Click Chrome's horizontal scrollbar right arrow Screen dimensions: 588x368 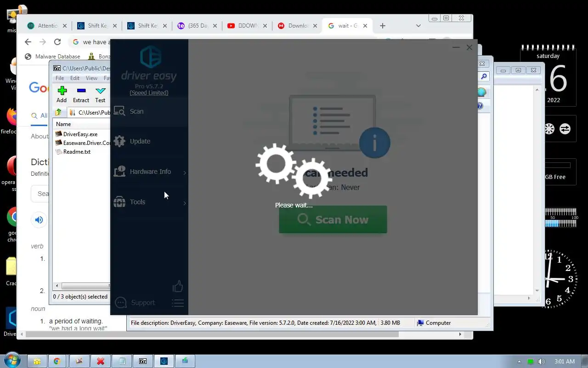coord(460,334)
